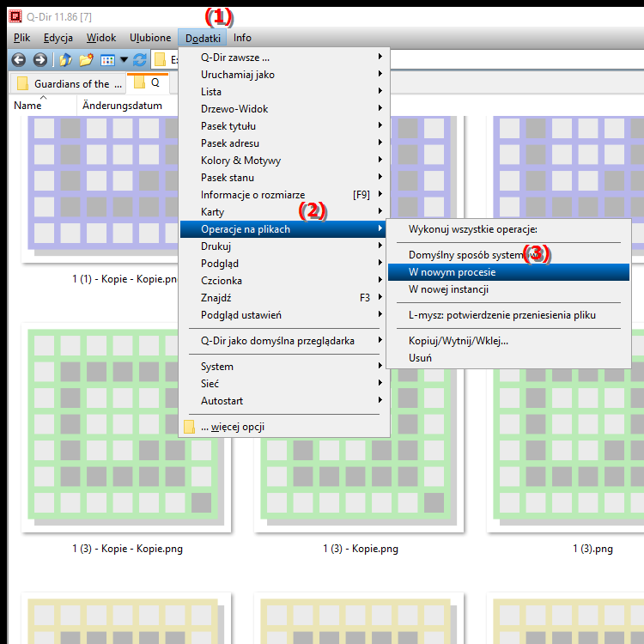The height and width of the screenshot is (644, 644).
Task: Click the new folder icon with star
Action: point(86,60)
